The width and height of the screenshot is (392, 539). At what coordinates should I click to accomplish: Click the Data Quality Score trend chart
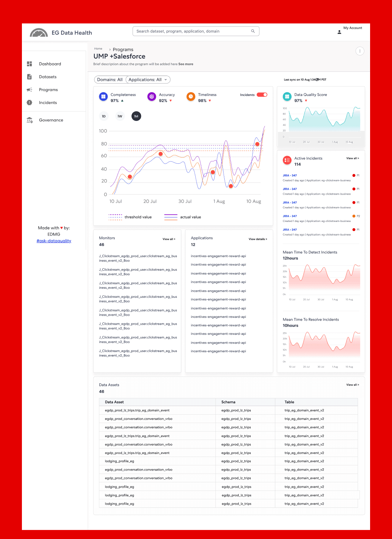(321, 125)
